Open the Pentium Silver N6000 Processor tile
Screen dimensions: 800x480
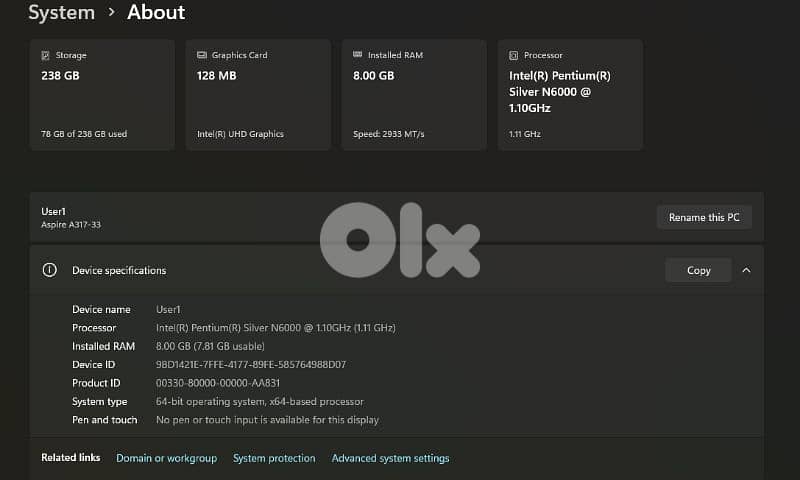click(570, 95)
